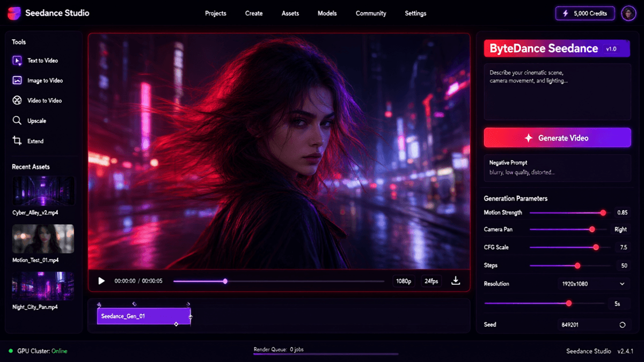Click the Night_City_Pan.mp4 file name
The image size is (644, 362).
[35, 307]
